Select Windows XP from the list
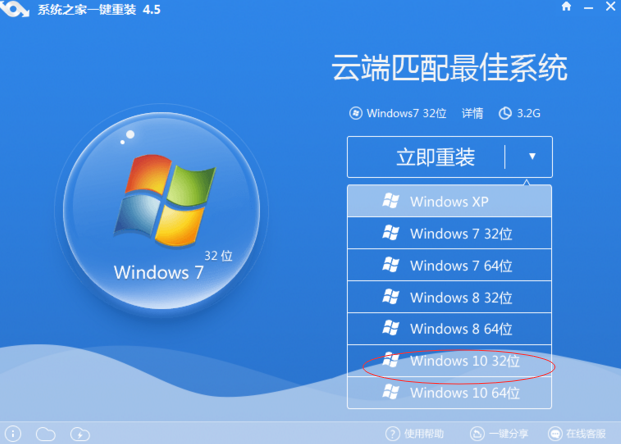 point(449,202)
